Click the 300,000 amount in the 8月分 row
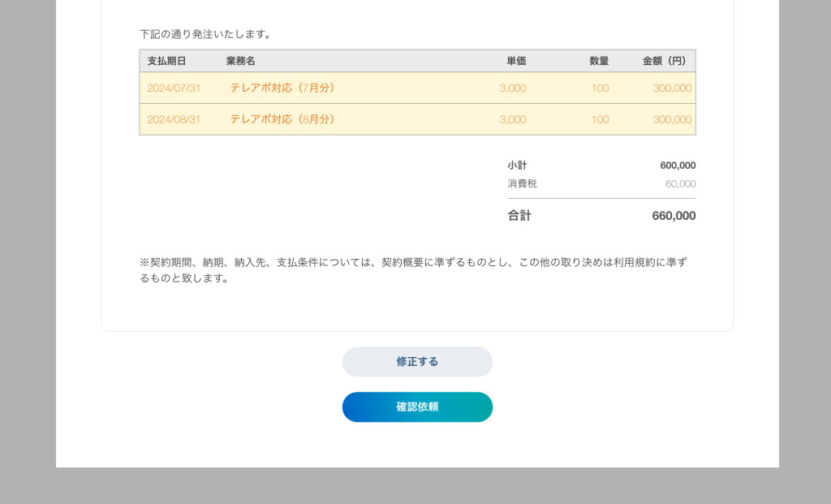 [672, 119]
